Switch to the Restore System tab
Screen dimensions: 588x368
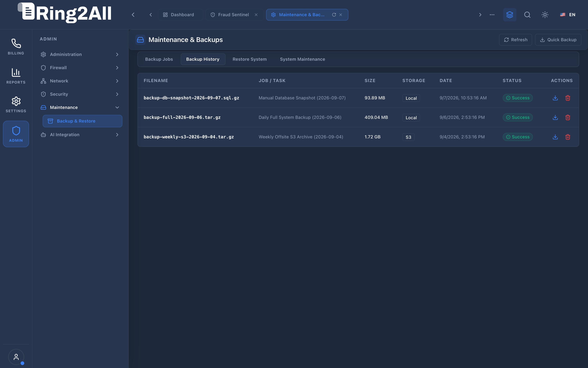(250, 59)
